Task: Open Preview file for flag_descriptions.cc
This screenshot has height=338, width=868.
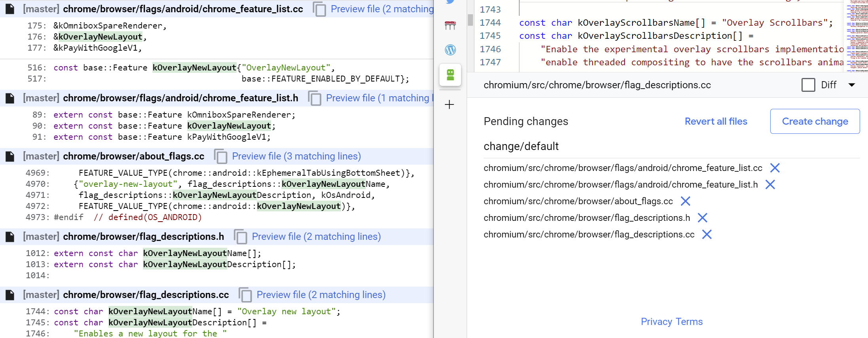Action: [321, 295]
